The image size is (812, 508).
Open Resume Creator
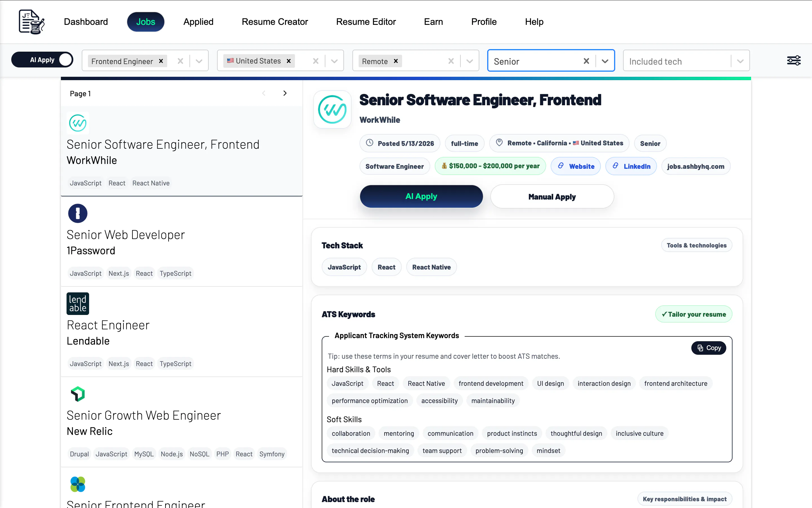[275, 22]
